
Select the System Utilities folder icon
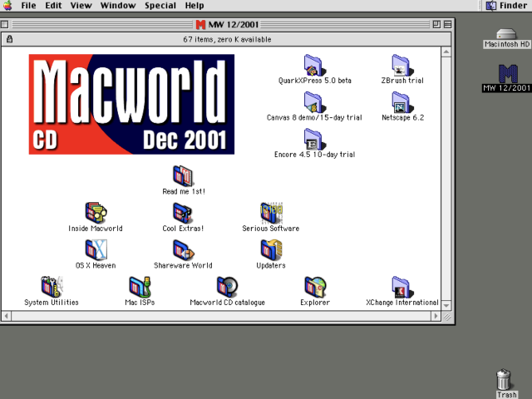tap(52, 287)
